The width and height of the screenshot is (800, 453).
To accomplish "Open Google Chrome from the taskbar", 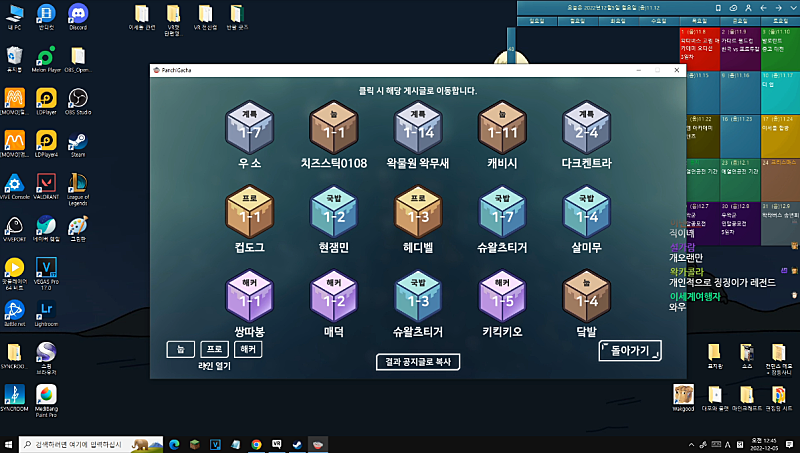I will click(x=256, y=444).
